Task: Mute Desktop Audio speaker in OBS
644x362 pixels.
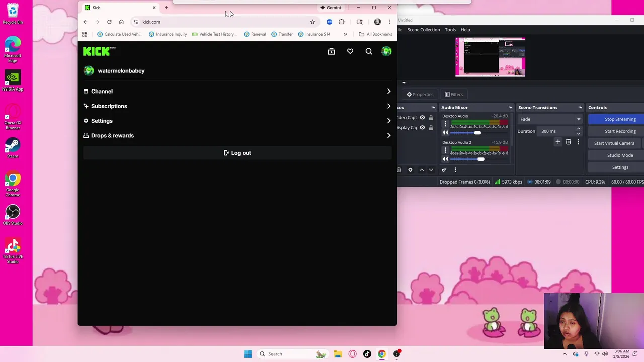Action: coord(445,133)
